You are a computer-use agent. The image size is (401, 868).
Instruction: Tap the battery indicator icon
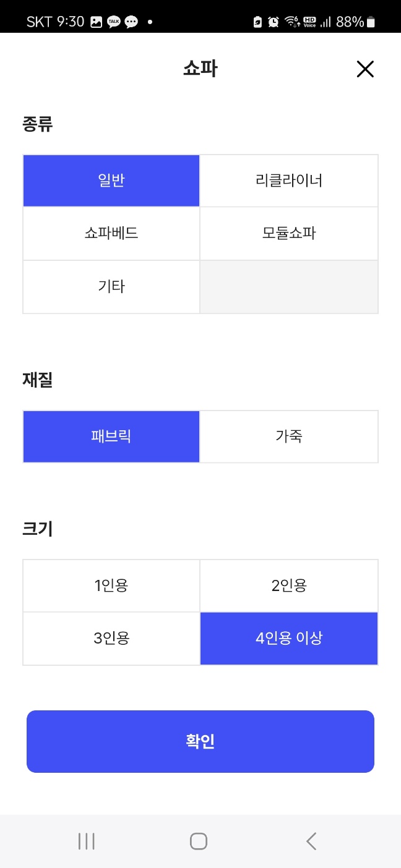coord(371,21)
